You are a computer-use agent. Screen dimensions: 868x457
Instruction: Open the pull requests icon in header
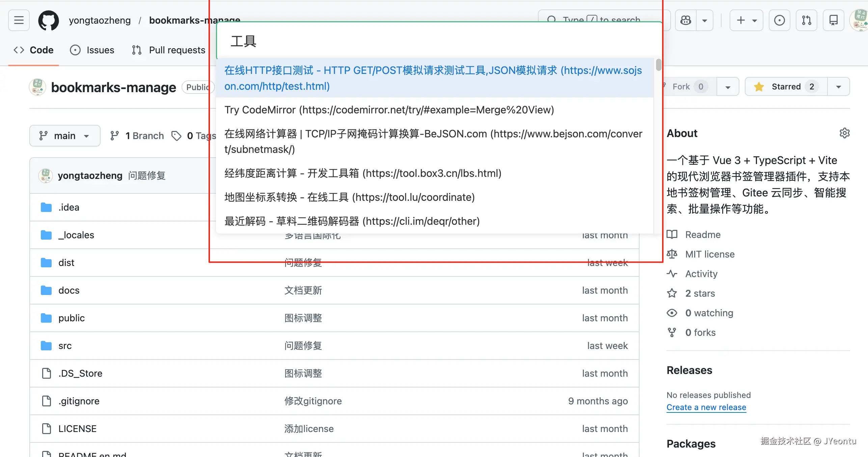click(807, 20)
